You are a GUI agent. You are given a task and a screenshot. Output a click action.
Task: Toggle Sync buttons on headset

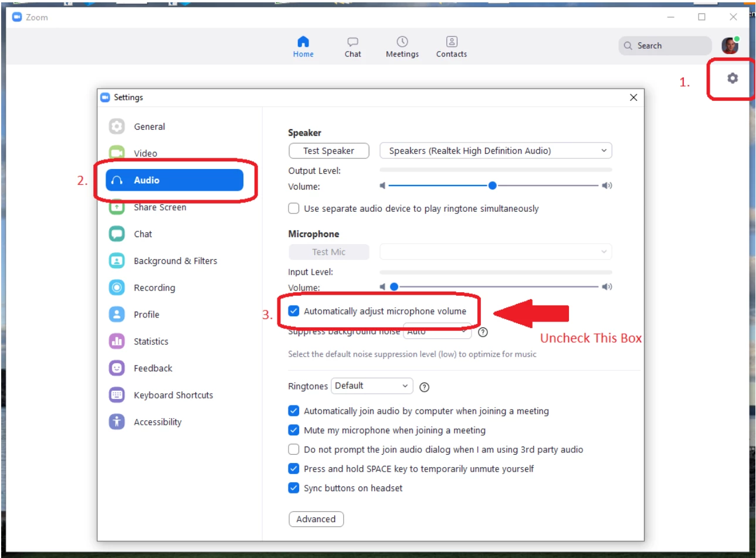pyautogui.click(x=294, y=488)
